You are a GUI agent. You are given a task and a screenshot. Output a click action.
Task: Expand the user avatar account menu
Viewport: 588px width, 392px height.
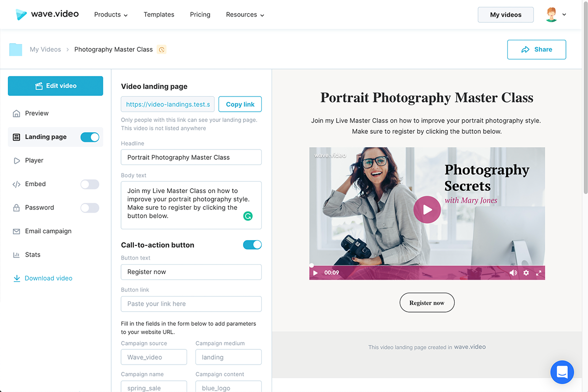[x=556, y=15]
